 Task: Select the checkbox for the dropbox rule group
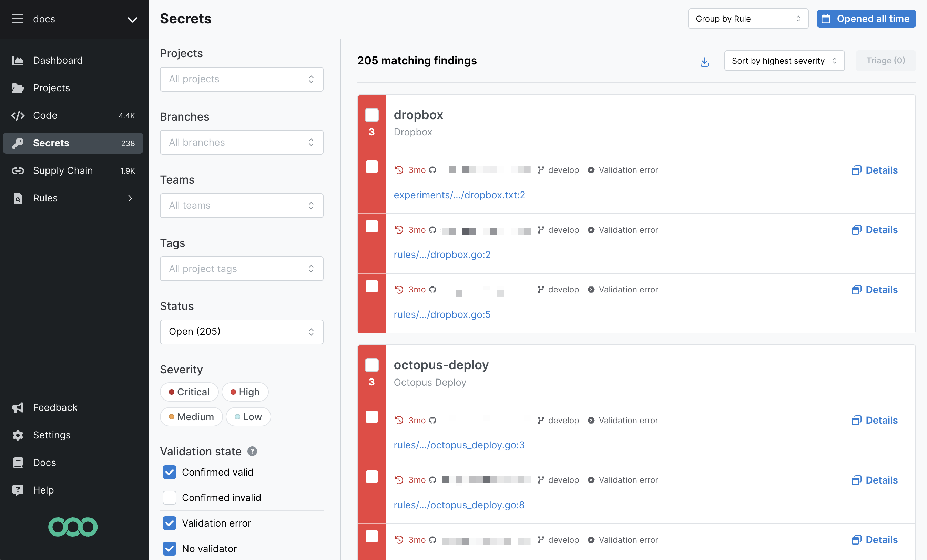372,115
